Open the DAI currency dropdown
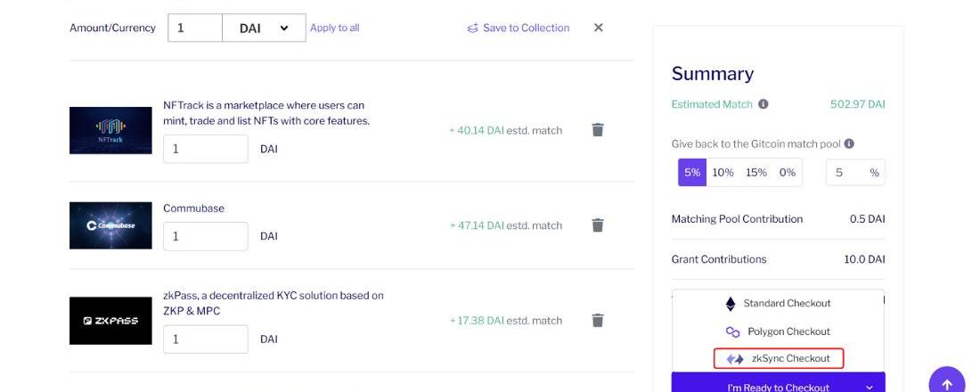This screenshot has height=392, width=980. (x=264, y=28)
